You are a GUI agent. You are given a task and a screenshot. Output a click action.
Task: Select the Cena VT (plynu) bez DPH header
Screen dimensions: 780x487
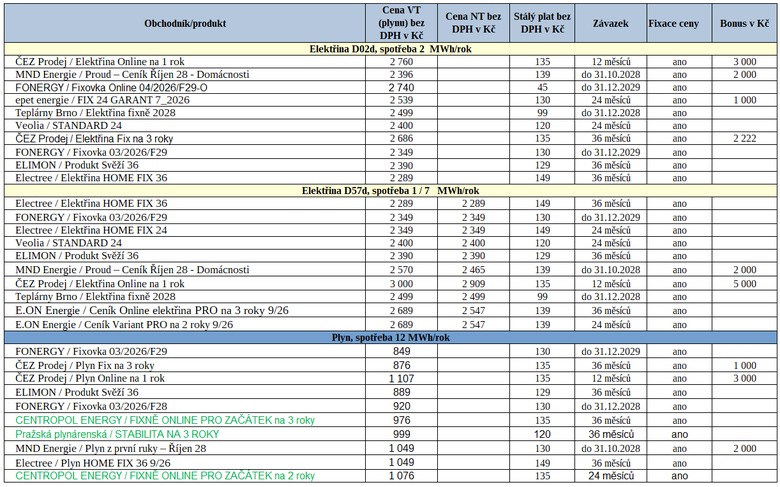pos(401,23)
